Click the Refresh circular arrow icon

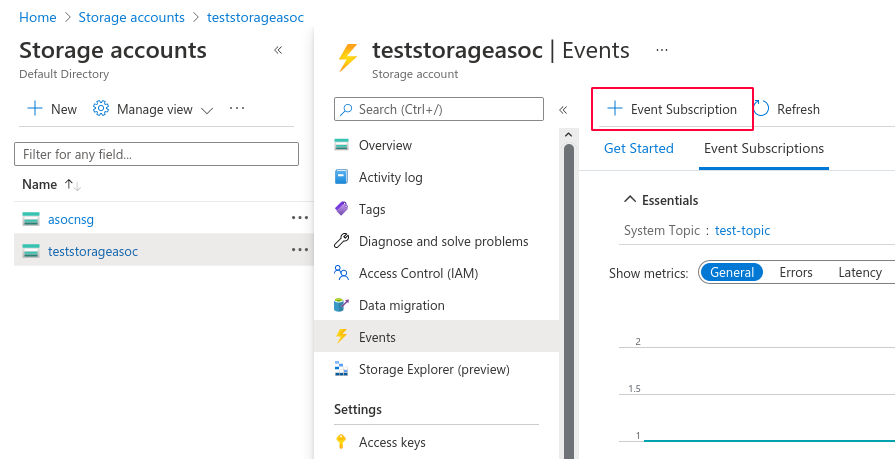pos(761,108)
